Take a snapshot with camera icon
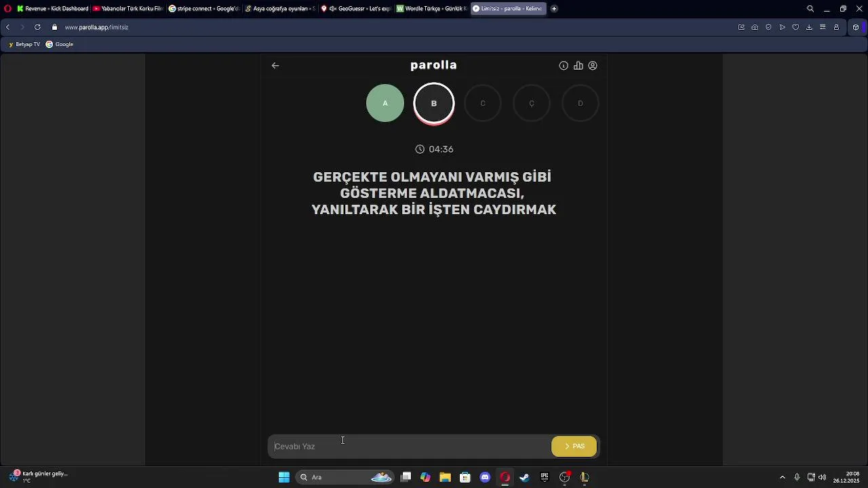Screen dimensions: 868x488 755,27
